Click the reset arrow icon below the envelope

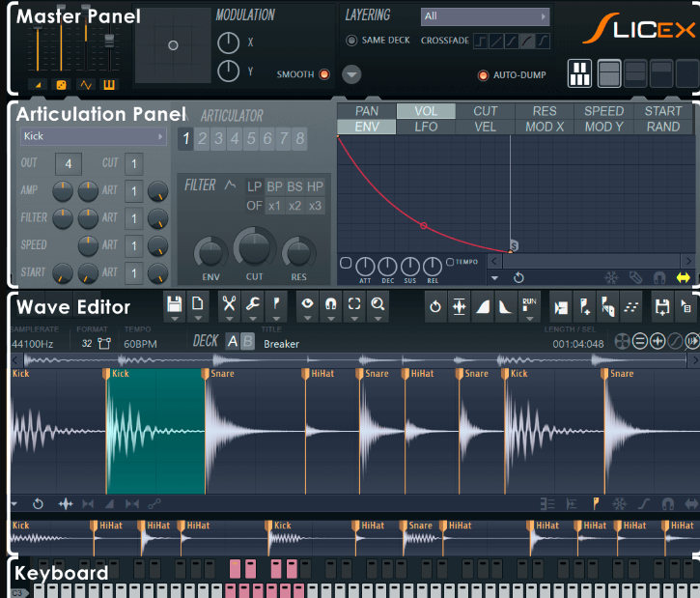tap(518, 277)
